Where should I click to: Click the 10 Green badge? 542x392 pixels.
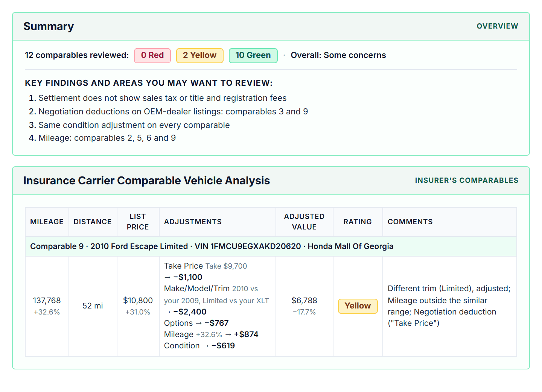coord(253,55)
